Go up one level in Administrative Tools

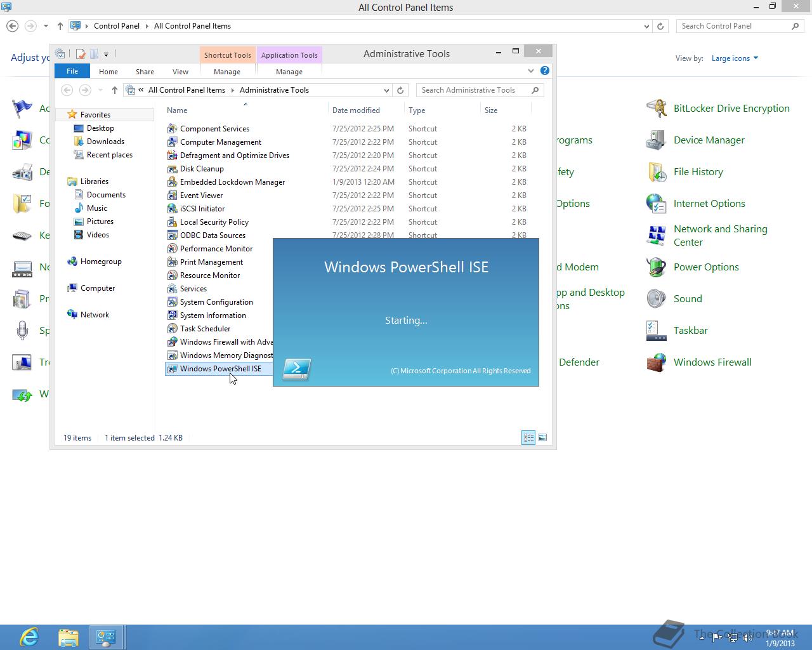(115, 90)
